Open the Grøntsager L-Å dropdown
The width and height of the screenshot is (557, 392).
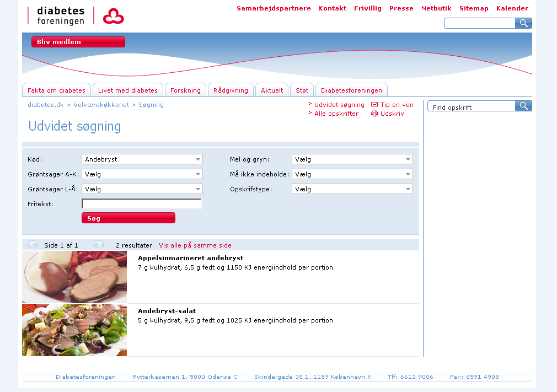tap(142, 189)
